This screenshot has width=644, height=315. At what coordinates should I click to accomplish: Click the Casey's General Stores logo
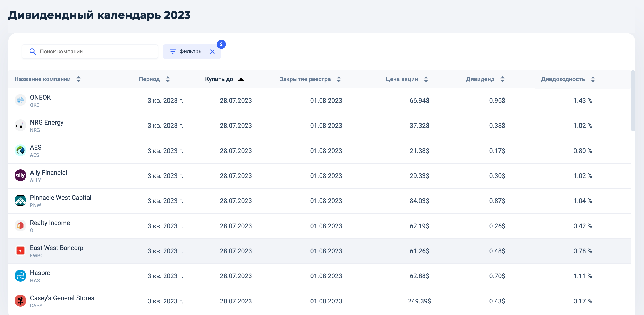pos(20,301)
